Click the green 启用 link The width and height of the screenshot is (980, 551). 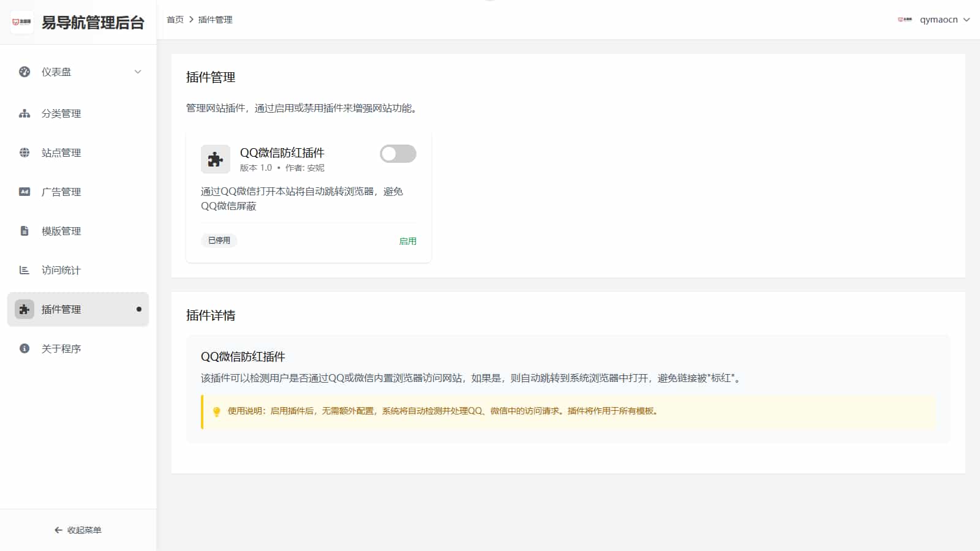coord(408,241)
